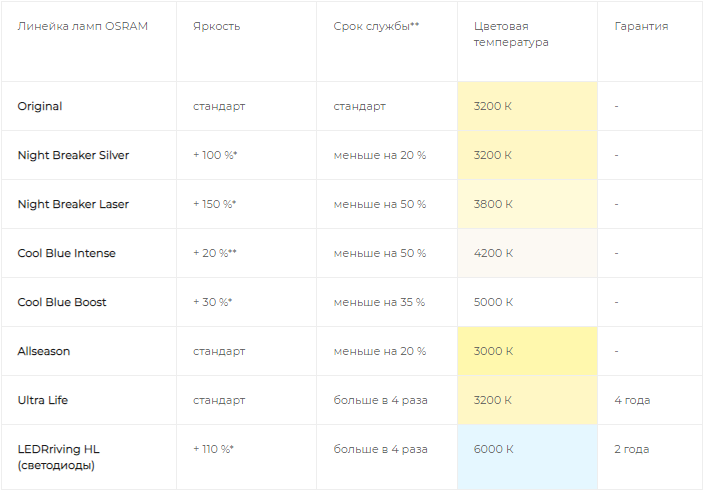Click the 4200 K color temperature cell
Viewport: 704px width, 491px height.
(528, 253)
